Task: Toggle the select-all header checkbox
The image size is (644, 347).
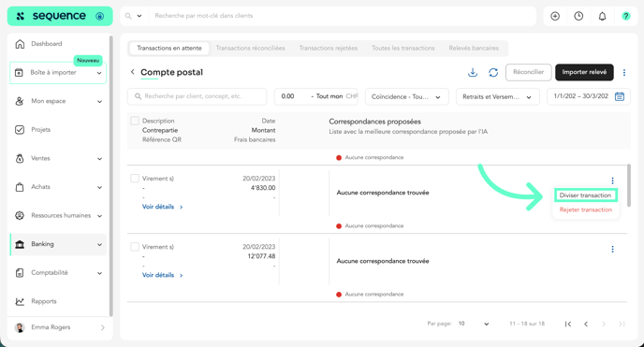Action: (134, 121)
